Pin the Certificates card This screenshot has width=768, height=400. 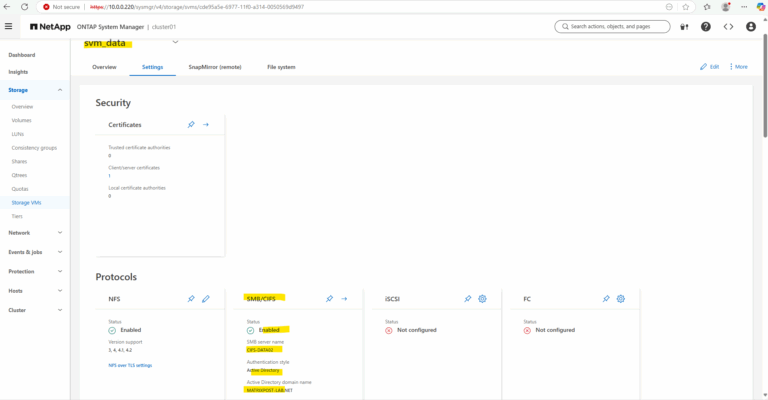[x=191, y=124]
